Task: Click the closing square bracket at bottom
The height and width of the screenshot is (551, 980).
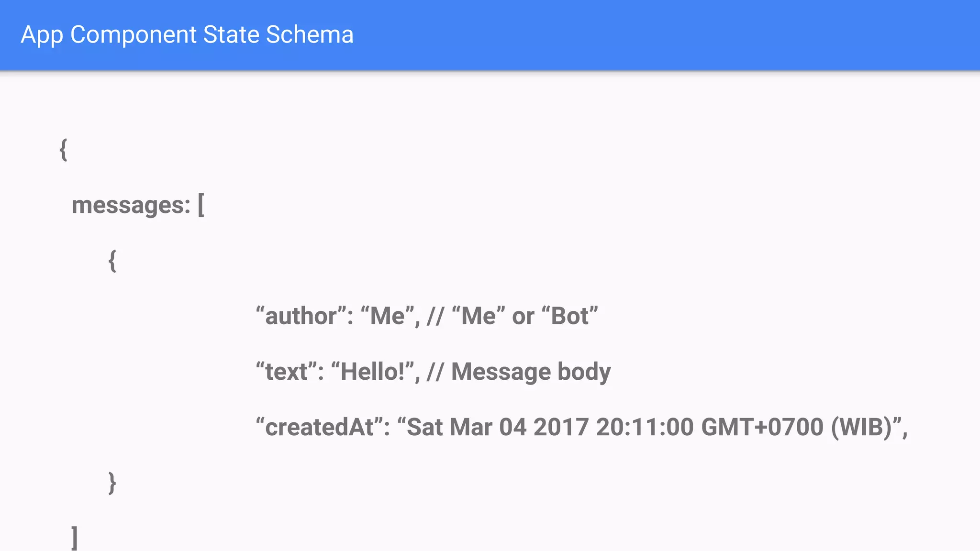Action: tap(75, 538)
